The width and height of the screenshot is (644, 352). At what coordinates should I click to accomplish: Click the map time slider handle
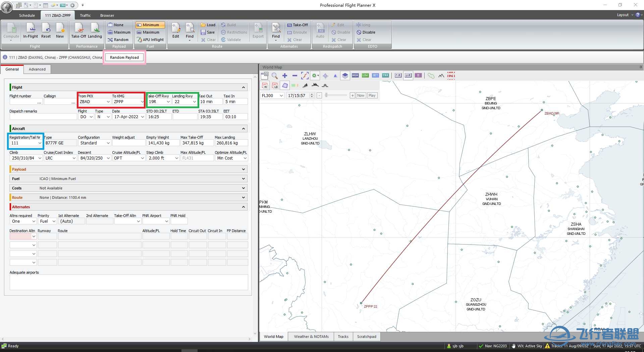pos(326,95)
